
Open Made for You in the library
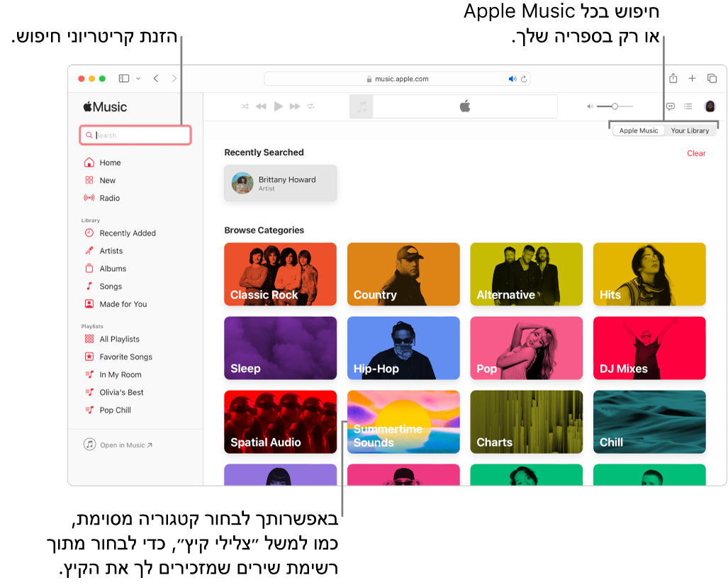[x=116, y=304]
